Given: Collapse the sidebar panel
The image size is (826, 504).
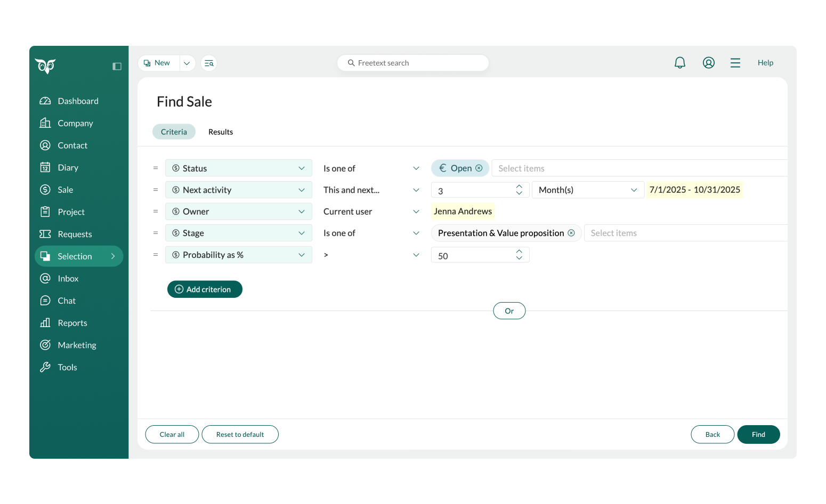Looking at the screenshot, I should [x=117, y=66].
